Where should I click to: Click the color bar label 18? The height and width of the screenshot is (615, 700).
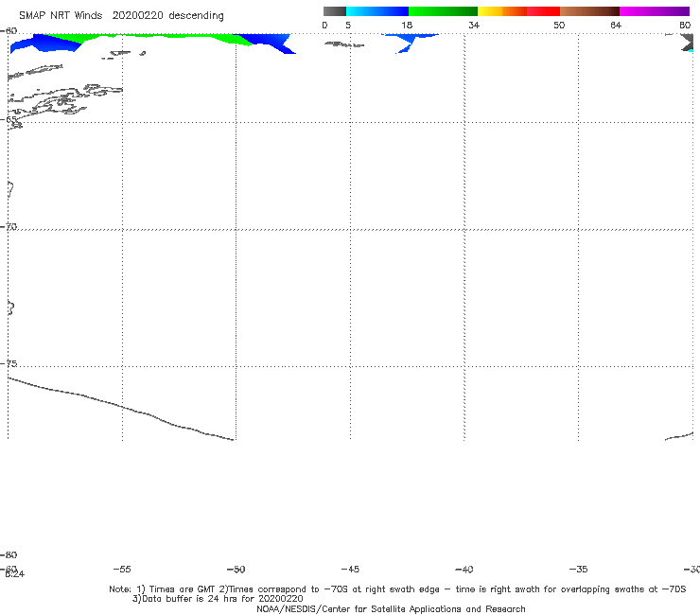tap(407, 25)
